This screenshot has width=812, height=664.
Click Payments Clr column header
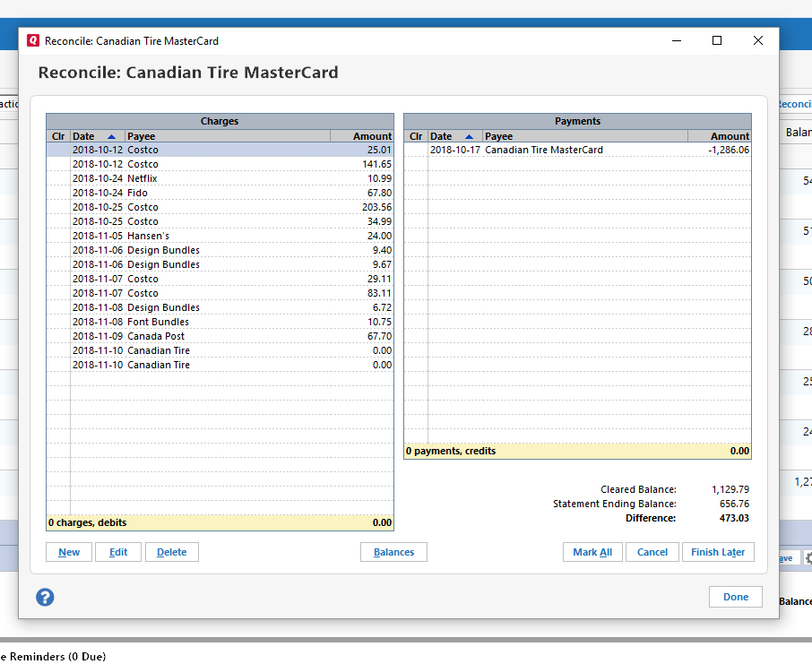tap(416, 136)
